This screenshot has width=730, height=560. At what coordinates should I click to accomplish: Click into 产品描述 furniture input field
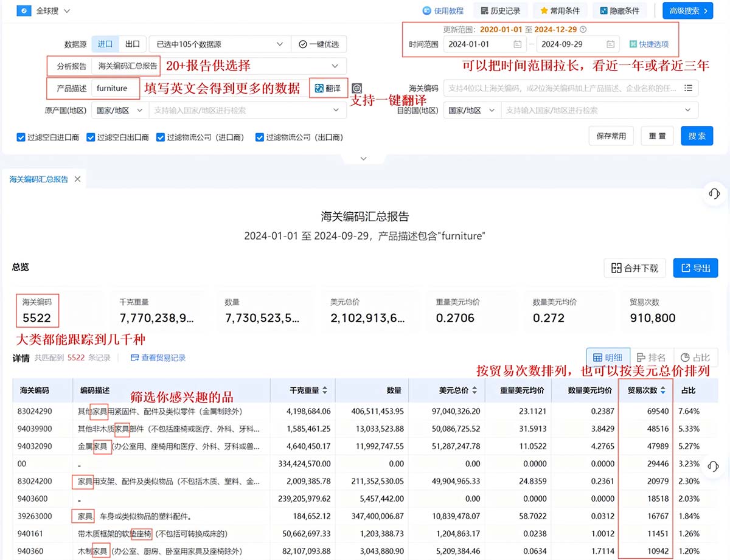[116, 88]
